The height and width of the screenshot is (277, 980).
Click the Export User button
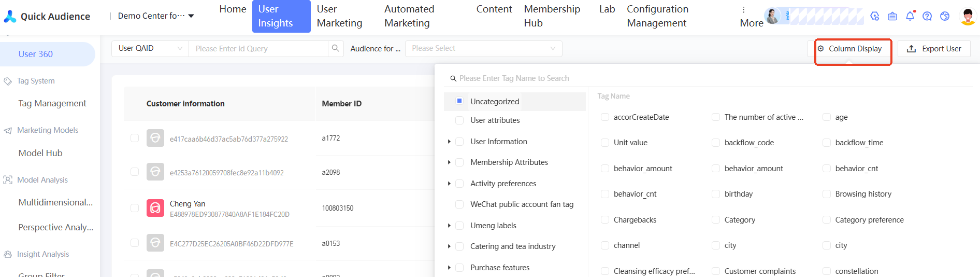(934, 49)
